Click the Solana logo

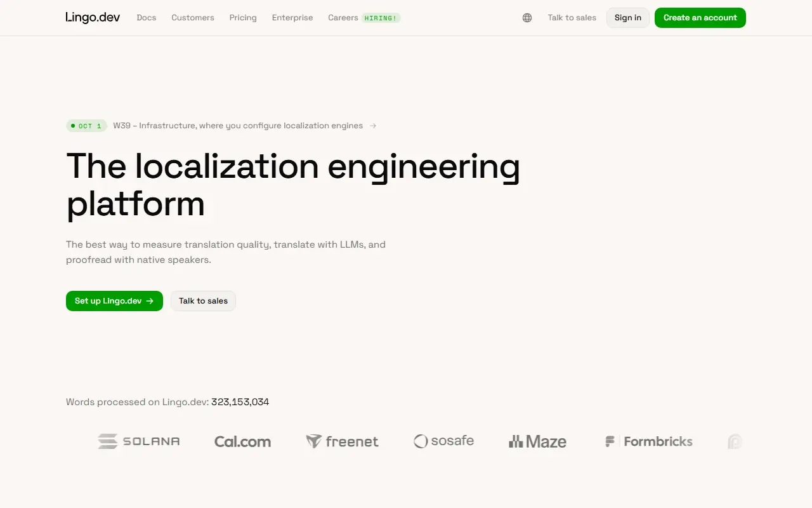[139, 441]
